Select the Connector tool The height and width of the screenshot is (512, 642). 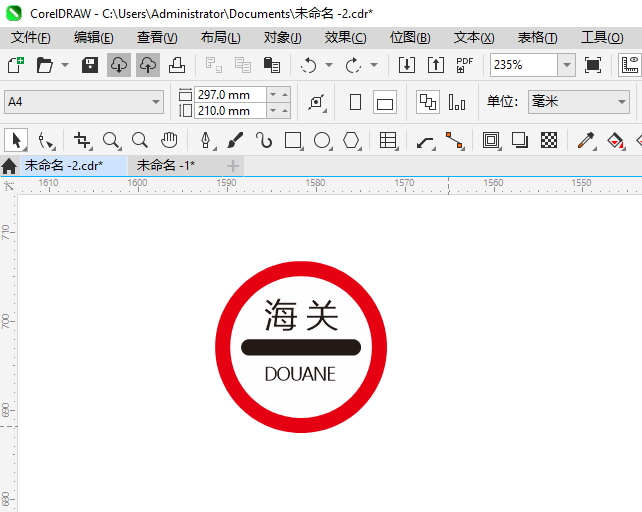point(454,140)
